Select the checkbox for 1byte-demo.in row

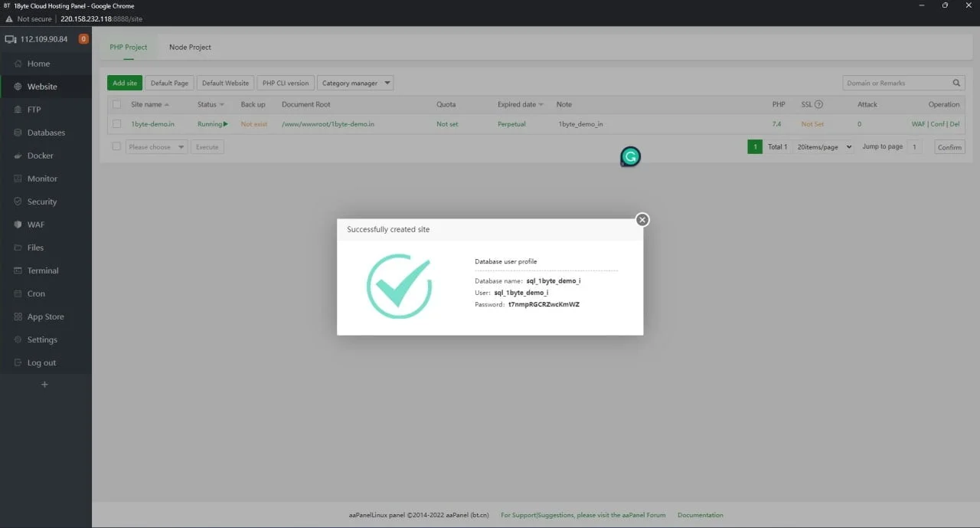(116, 123)
